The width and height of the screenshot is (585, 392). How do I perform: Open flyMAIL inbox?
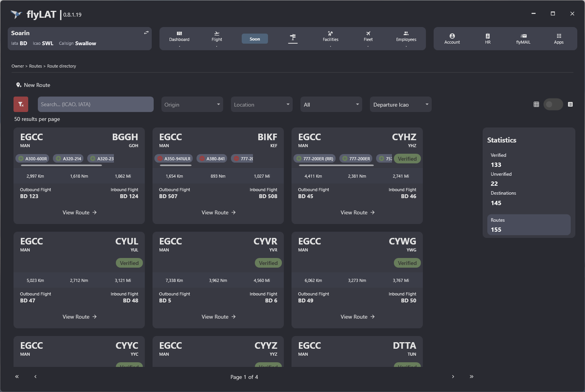tap(523, 39)
